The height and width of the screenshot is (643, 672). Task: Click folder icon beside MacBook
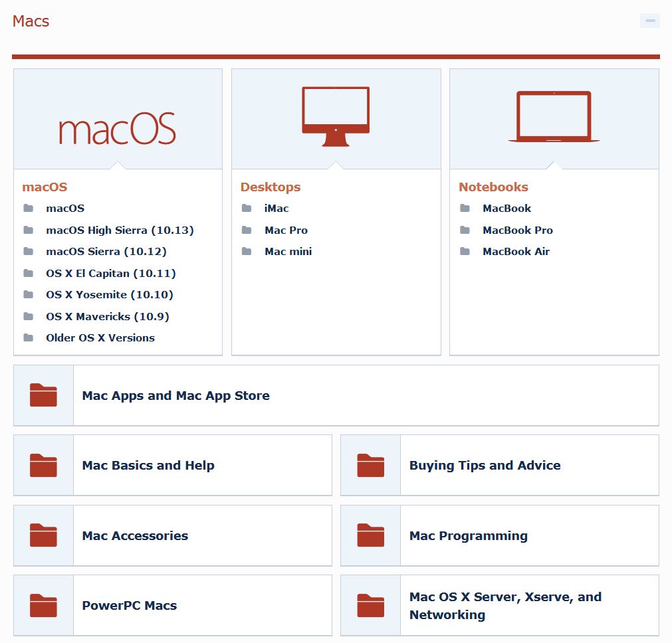[465, 208]
